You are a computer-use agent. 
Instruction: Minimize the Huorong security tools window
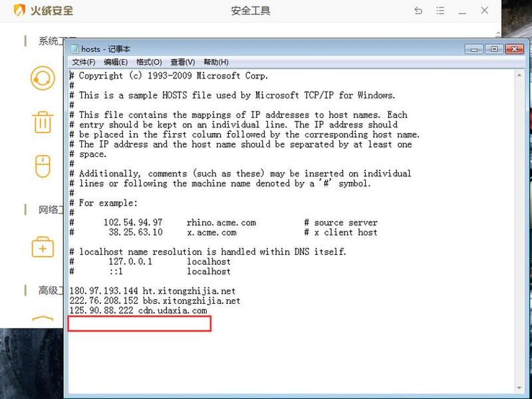(462, 13)
